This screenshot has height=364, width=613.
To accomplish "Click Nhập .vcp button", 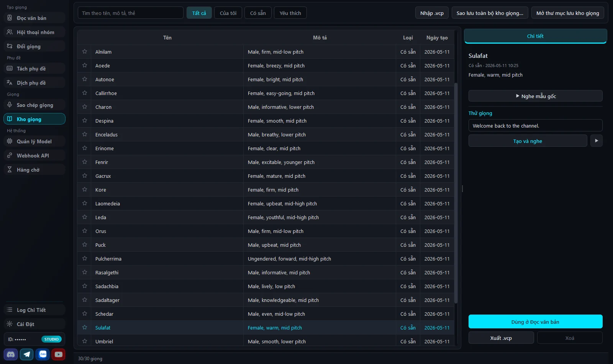I will (x=432, y=13).
